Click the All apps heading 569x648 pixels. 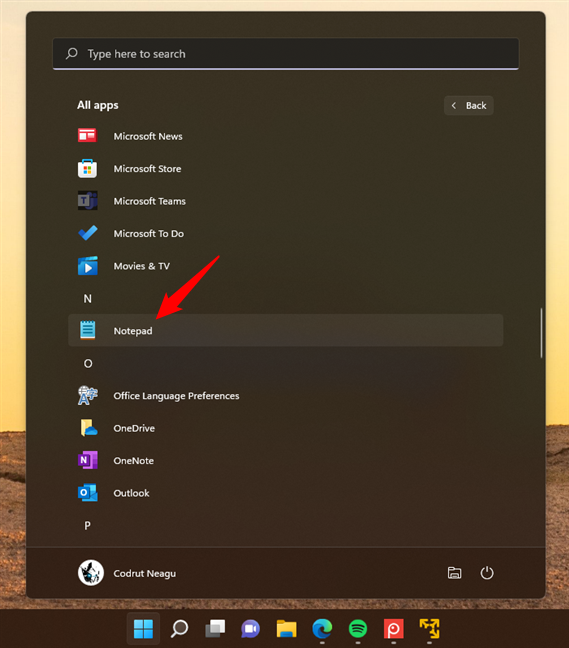(98, 105)
